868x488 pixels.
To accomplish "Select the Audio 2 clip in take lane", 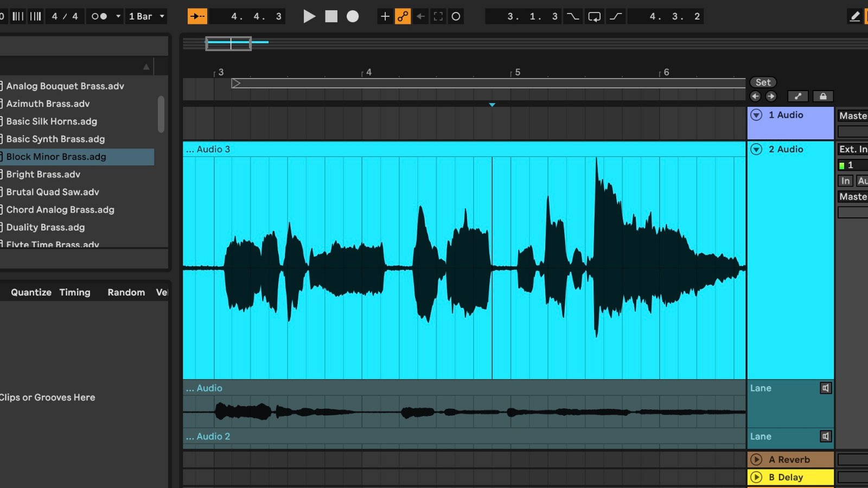I will coord(464,436).
